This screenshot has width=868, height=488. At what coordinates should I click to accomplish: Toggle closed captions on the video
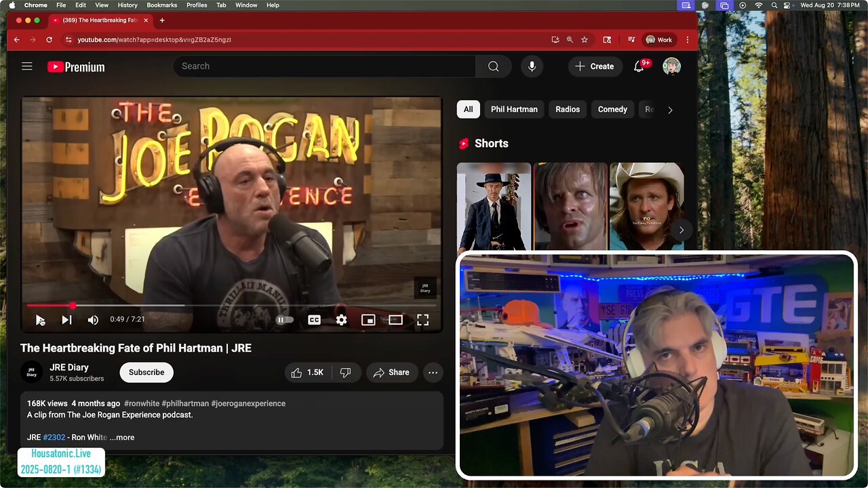point(314,320)
